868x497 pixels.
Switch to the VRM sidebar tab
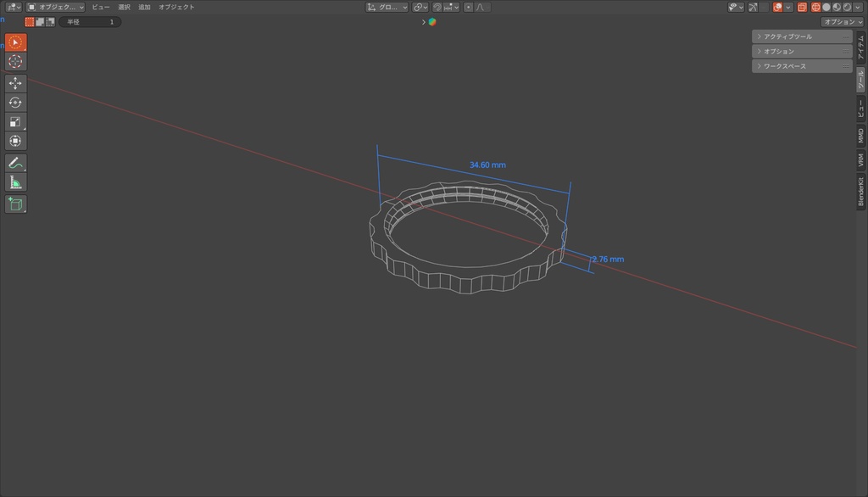coord(861,160)
